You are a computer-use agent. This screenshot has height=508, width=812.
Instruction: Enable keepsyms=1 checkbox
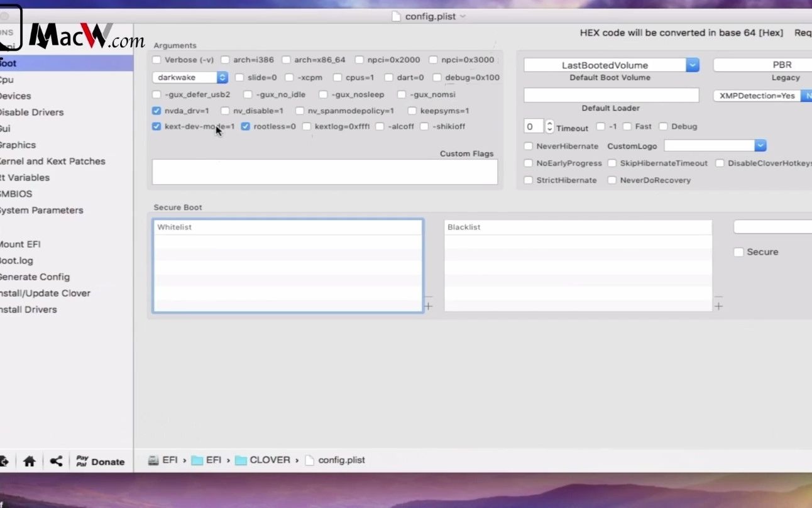(x=412, y=111)
